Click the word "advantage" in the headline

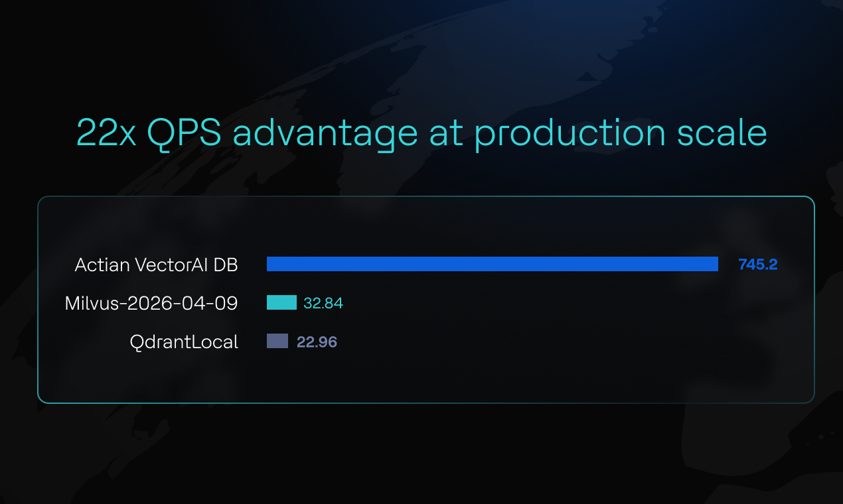pyautogui.click(x=325, y=135)
